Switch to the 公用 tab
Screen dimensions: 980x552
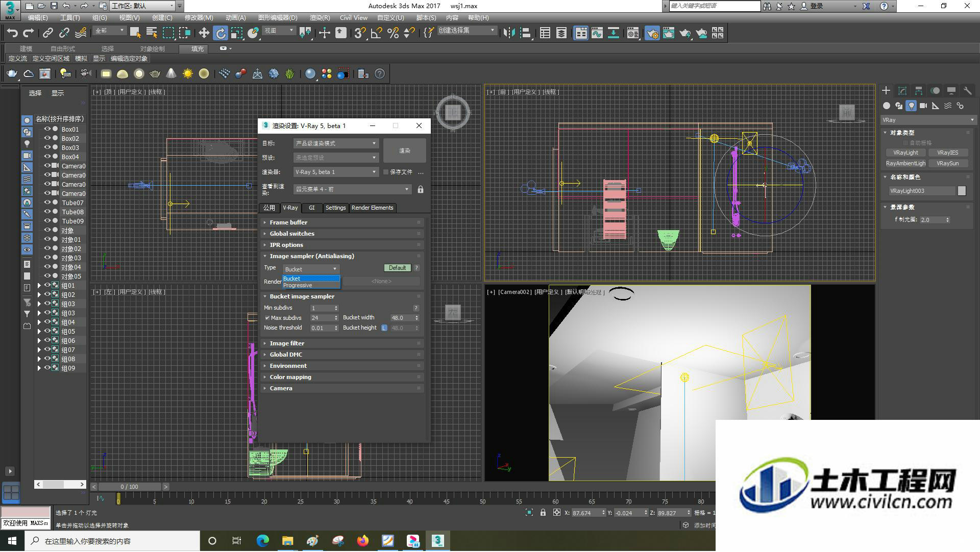[x=269, y=208]
